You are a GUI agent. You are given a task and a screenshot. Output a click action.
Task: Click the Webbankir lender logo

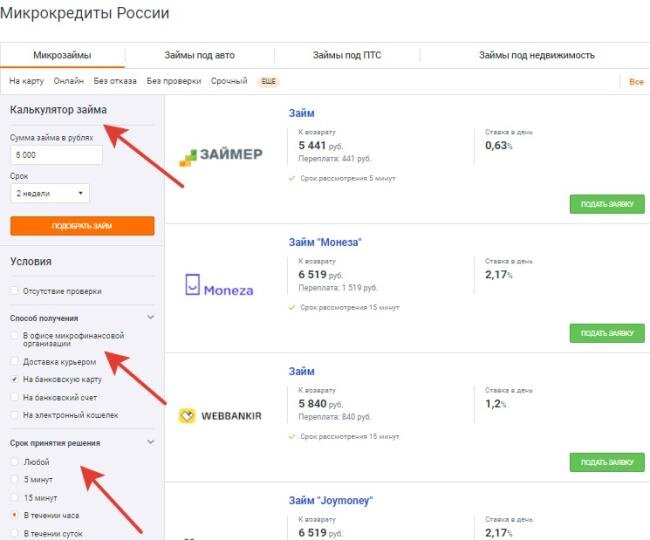tap(220, 415)
